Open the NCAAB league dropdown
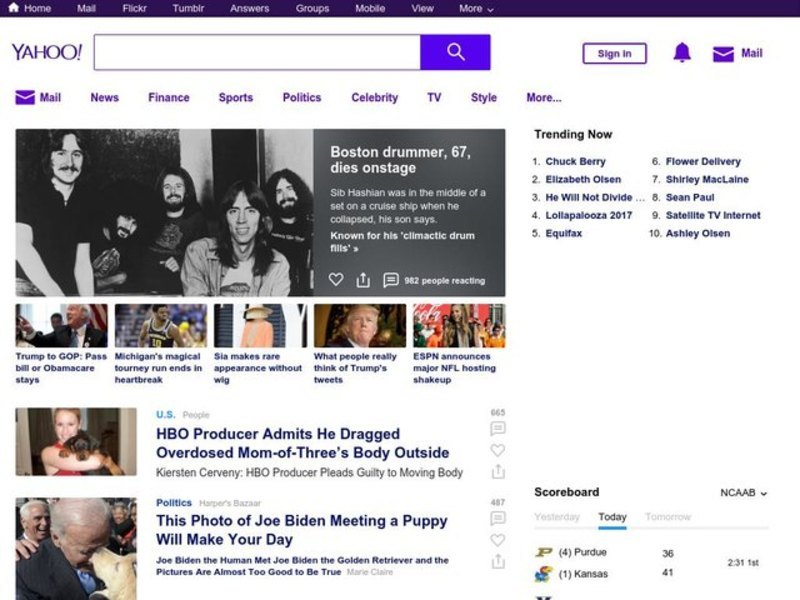 coord(744,493)
